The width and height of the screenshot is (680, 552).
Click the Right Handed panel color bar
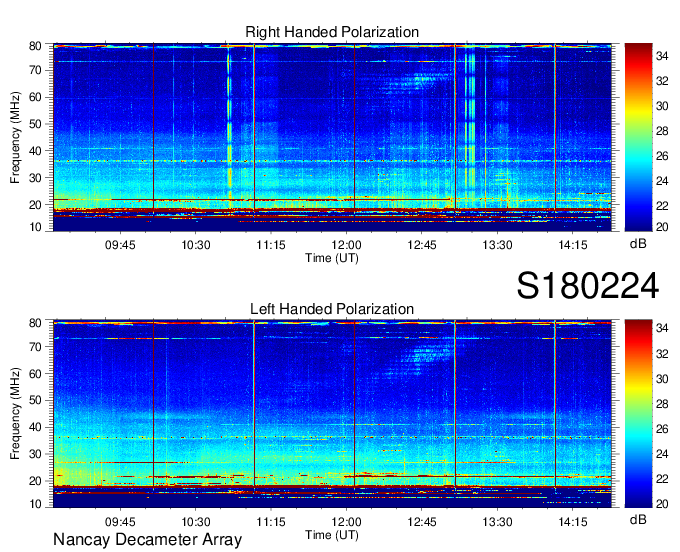[638, 137]
